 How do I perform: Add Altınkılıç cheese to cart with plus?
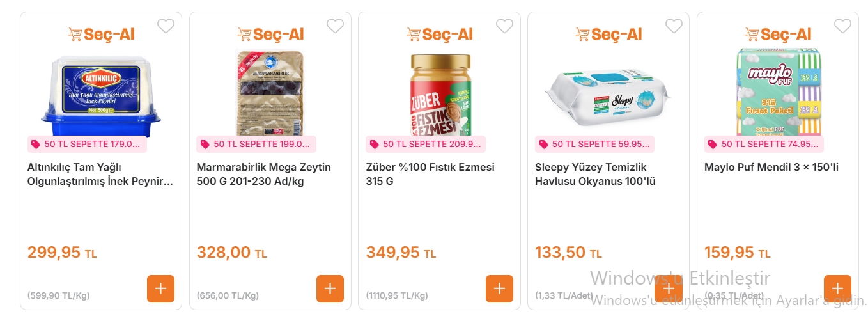click(160, 288)
